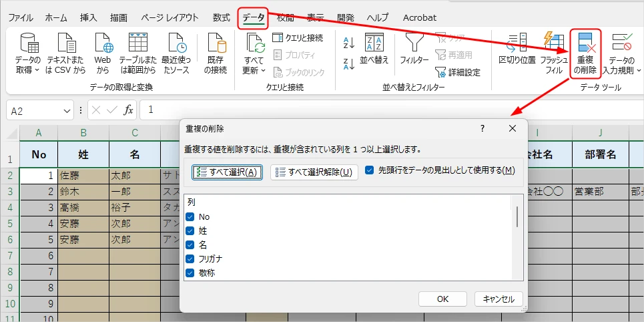The height and width of the screenshot is (322, 644).
Task: Open クエリと接続 pane button
Action: pyautogui.click(x=298, y=38)
